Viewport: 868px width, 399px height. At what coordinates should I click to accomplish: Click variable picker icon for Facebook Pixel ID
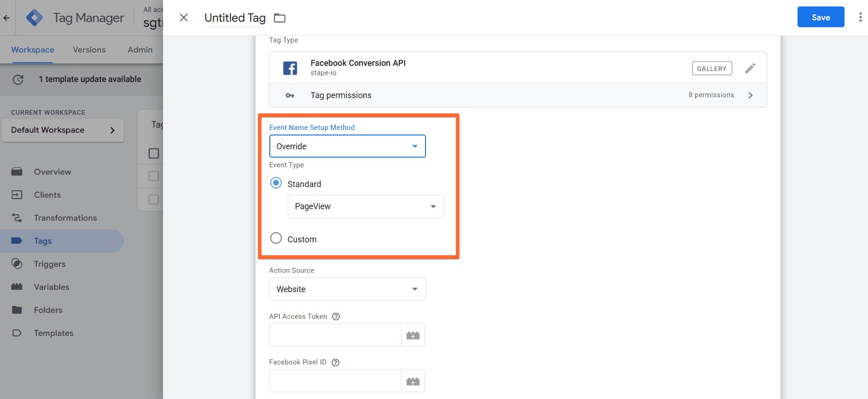tap(413, 381)
